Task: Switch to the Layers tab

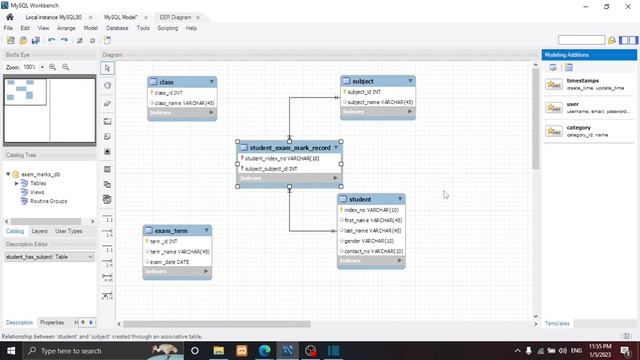Action: tap(40, 231)
